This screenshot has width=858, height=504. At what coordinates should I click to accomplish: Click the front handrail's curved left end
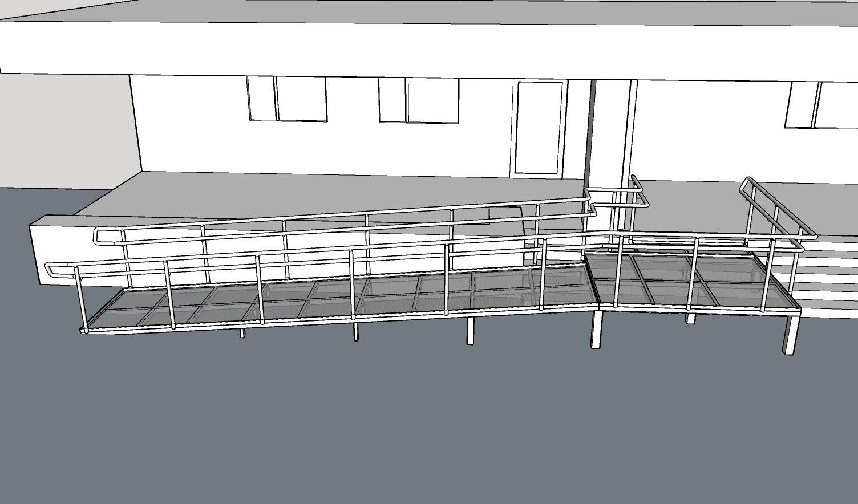(51, 269)
